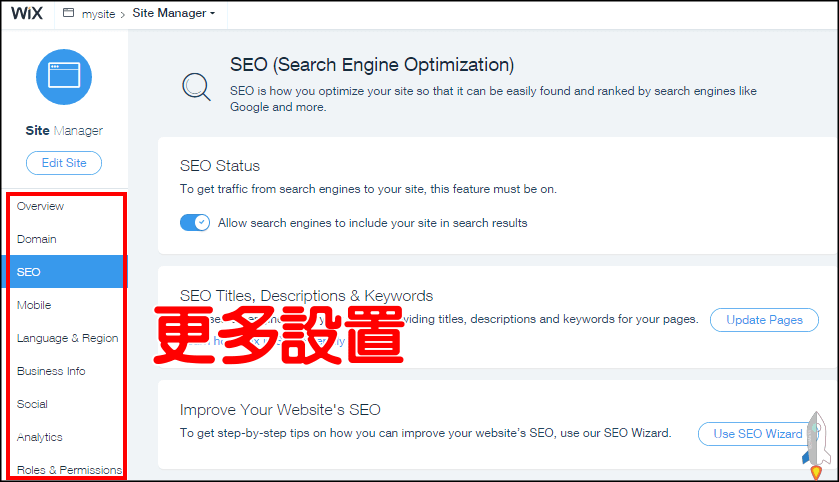Open Roles & Permissions in sidebar
Image resolution: width=839 pixels, height=482 pixels.
click(69, 470)
